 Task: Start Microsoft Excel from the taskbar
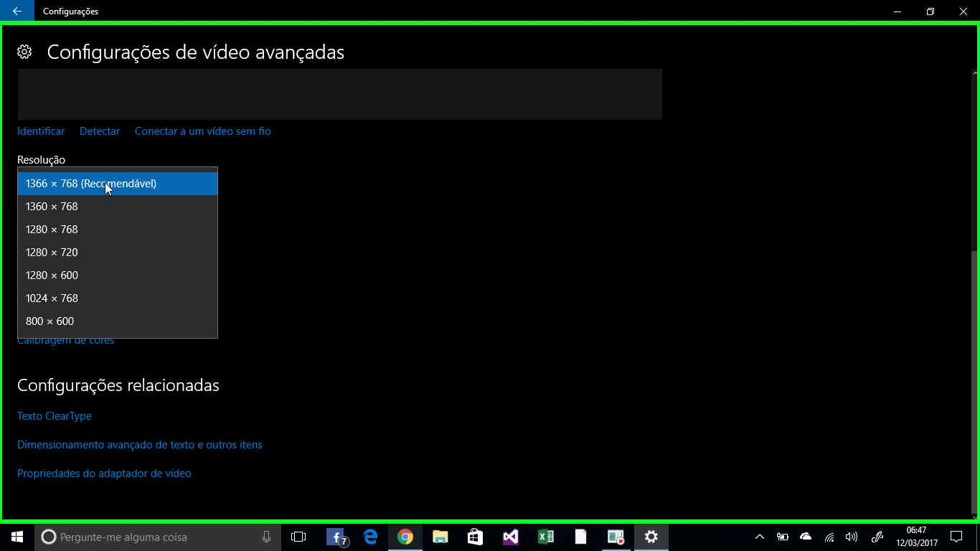[x=545, y=537]
